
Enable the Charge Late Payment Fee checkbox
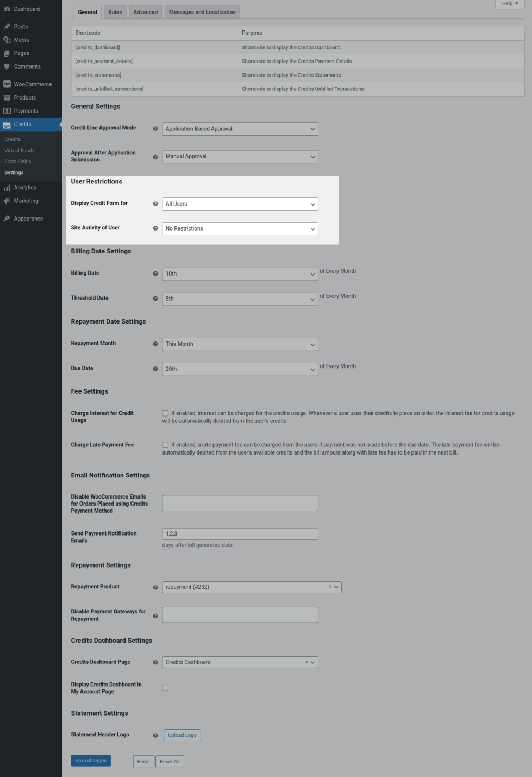[165, 445]
